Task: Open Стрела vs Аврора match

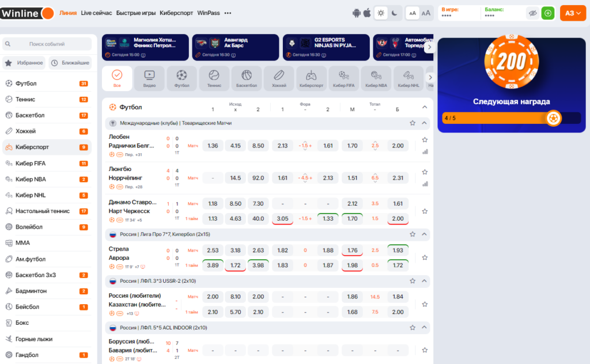Action: click(119, 253)
